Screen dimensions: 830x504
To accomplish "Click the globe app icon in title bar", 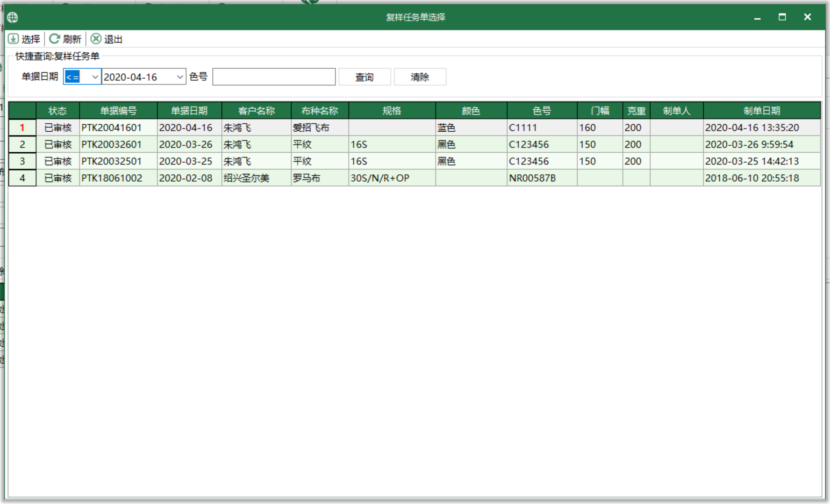I will pyautogui.click(x=13, y=17).
